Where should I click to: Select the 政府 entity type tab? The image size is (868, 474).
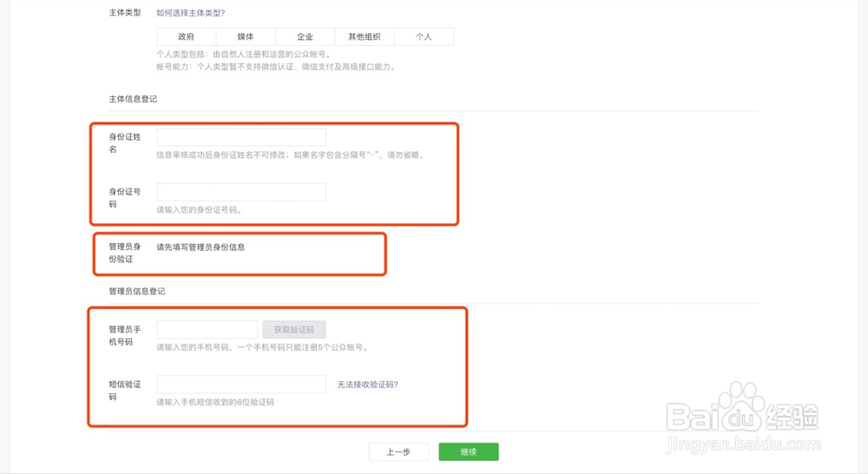(x=186, y=36)
